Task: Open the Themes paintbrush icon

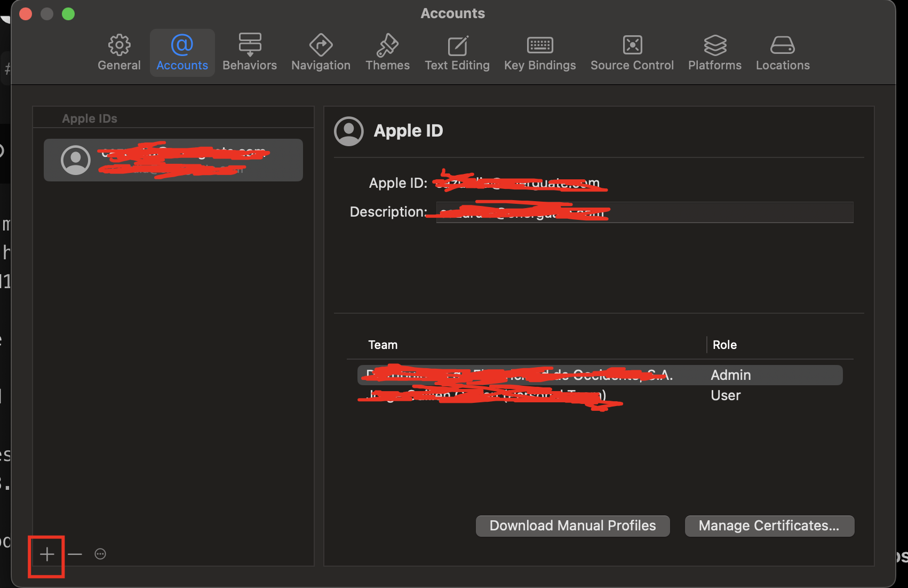Action: tap(387, 53)
